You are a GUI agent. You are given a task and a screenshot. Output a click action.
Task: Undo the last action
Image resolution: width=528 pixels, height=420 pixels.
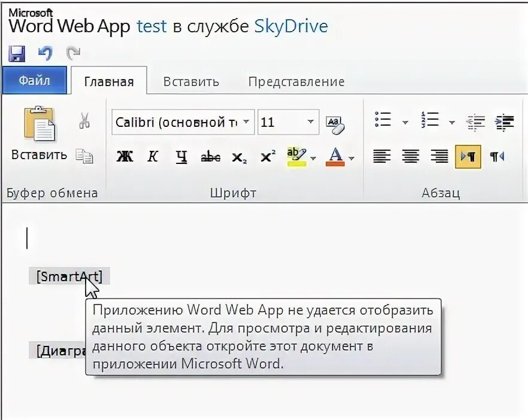[x=45, y=53]
